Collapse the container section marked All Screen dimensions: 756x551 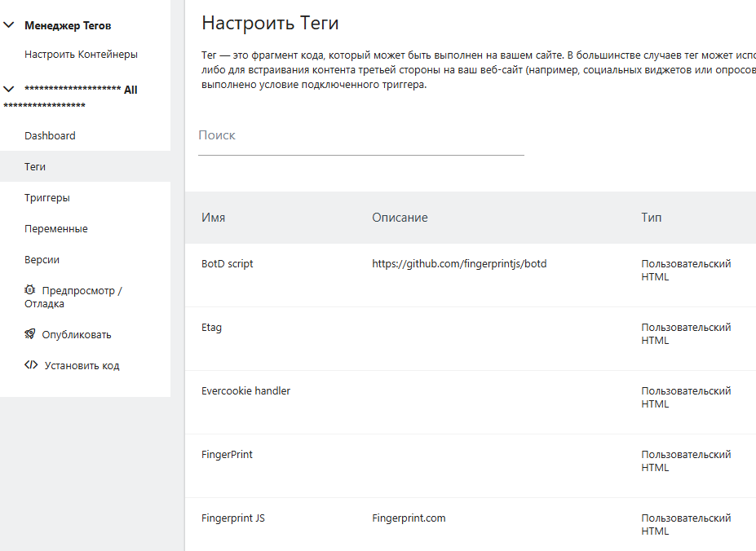pos(7,90)
